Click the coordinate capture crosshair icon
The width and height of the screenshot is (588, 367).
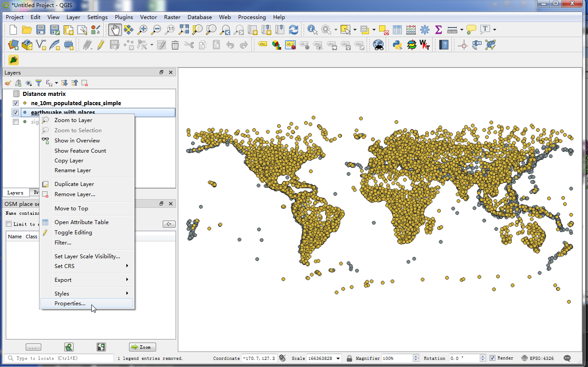pyautogui.click(x=463, y=45)
